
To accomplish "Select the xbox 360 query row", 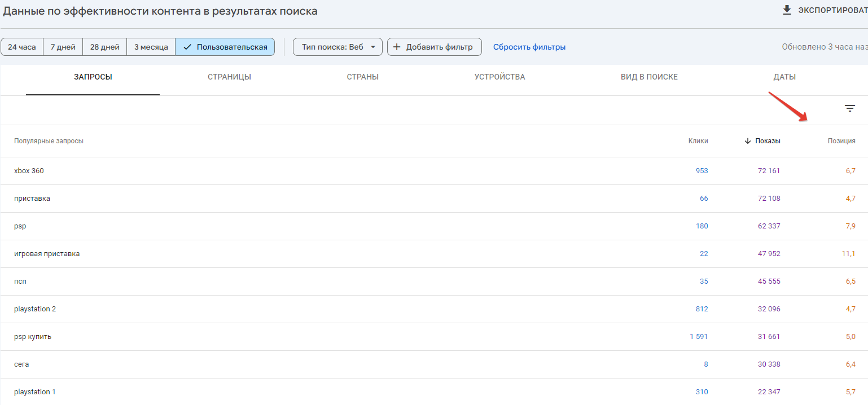I will (x=434, y=171).
